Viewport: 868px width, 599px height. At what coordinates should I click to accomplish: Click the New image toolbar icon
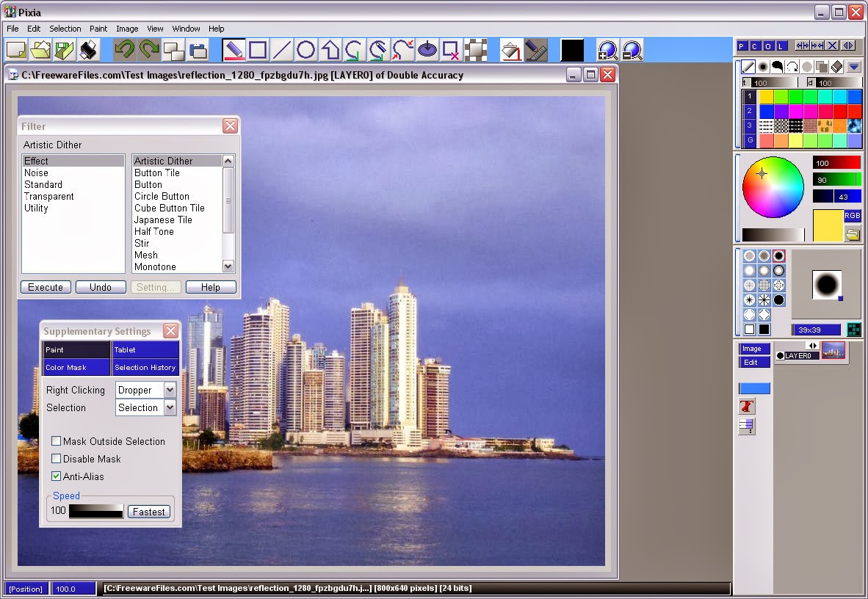[x=16, y=51]
